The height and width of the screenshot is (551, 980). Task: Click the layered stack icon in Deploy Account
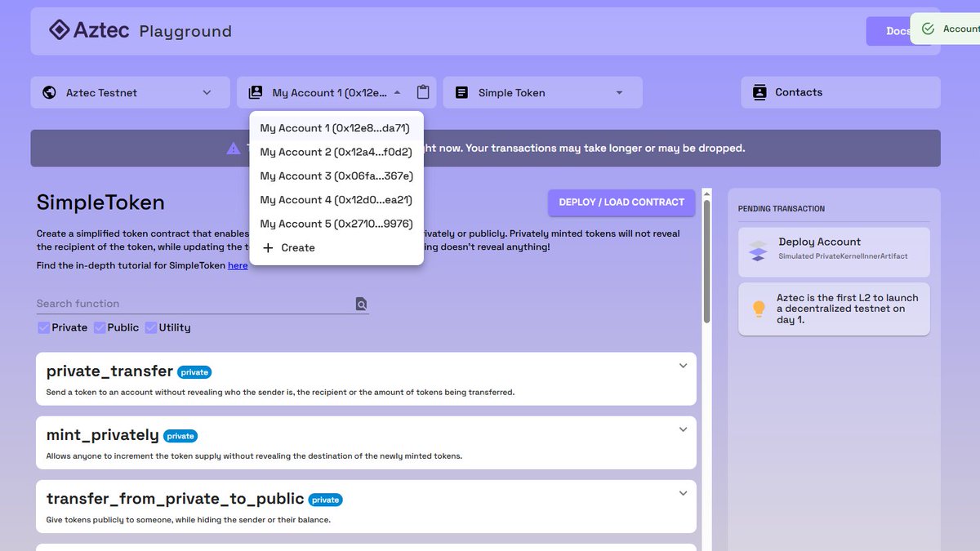click(x=758, y=250)
